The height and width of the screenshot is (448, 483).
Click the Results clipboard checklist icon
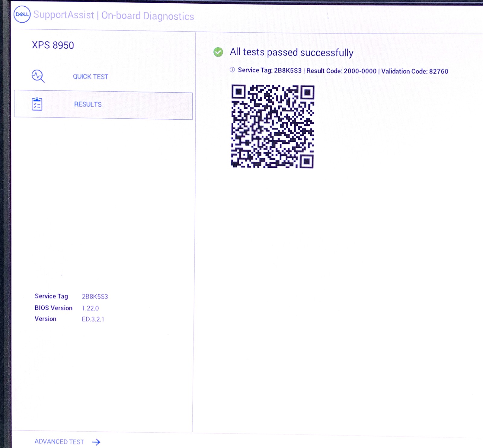pos(37,104)
